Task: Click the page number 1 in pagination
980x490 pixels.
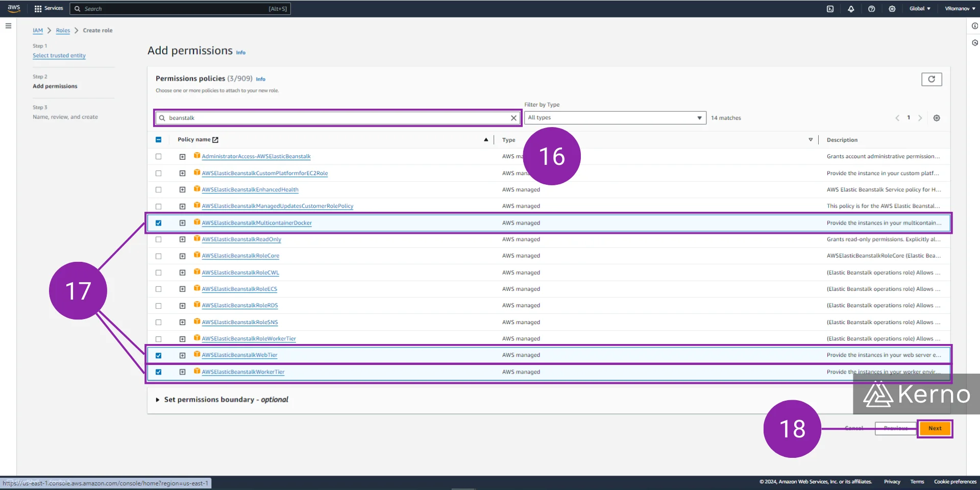Action: [909, 118]
